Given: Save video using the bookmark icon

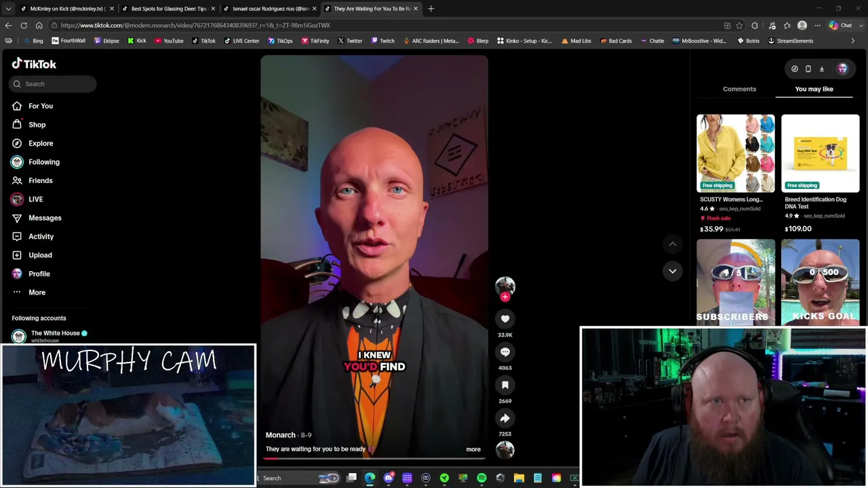Looking at the screenshot, I should (505, 385).
